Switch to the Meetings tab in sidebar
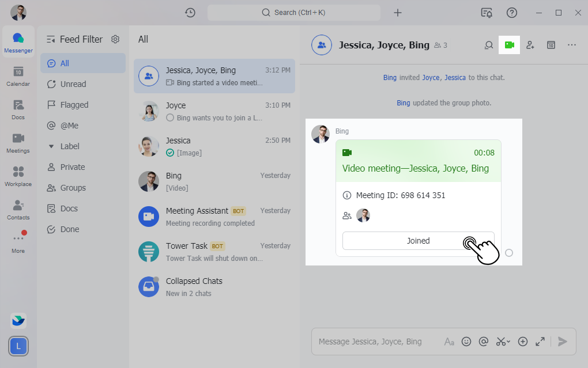 click(x=18, y=143)
